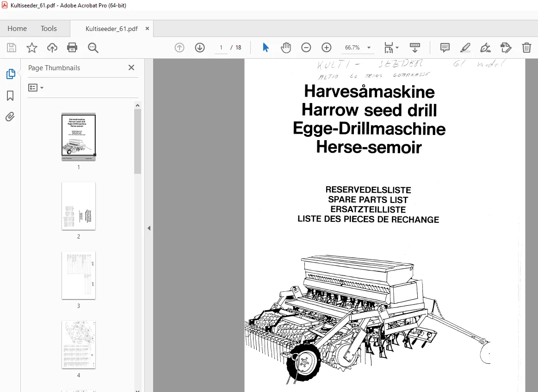Switch to the Tools tab
Image resolution: width=538 pixels, height=392 pixels.
pyautogui.click(x=49, y=29)
